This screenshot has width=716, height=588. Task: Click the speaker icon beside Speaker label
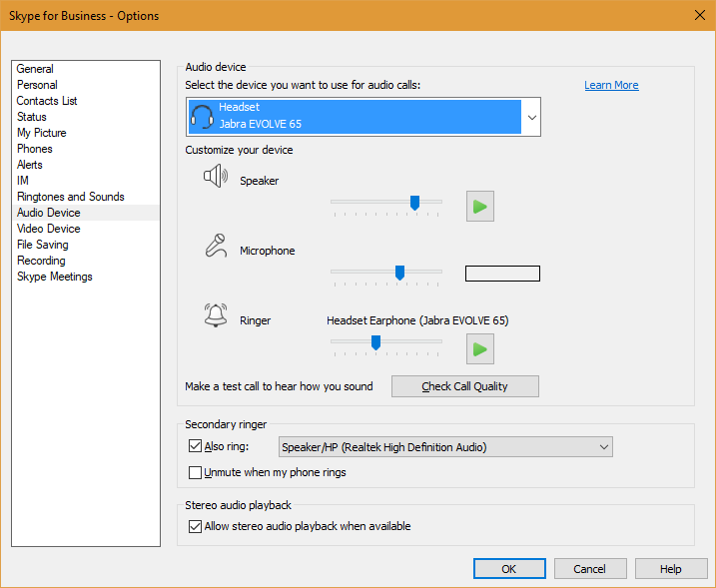(x=216, y=176)
